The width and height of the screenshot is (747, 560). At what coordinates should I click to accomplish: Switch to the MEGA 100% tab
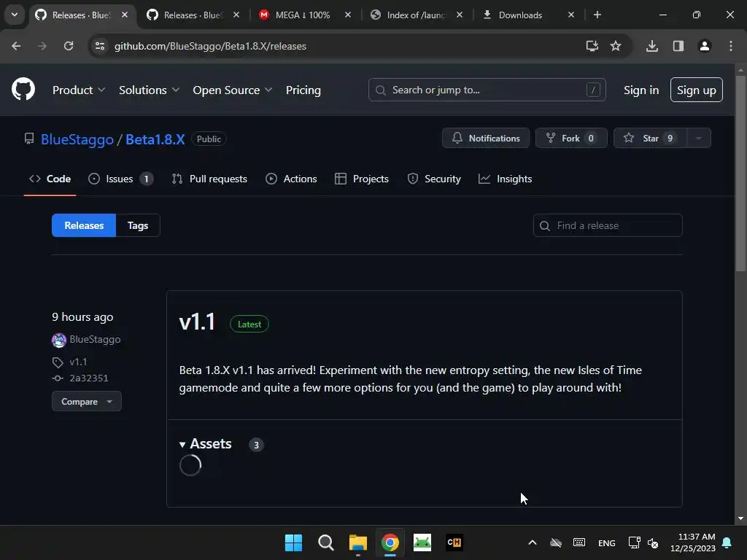(x=303, y=15)
